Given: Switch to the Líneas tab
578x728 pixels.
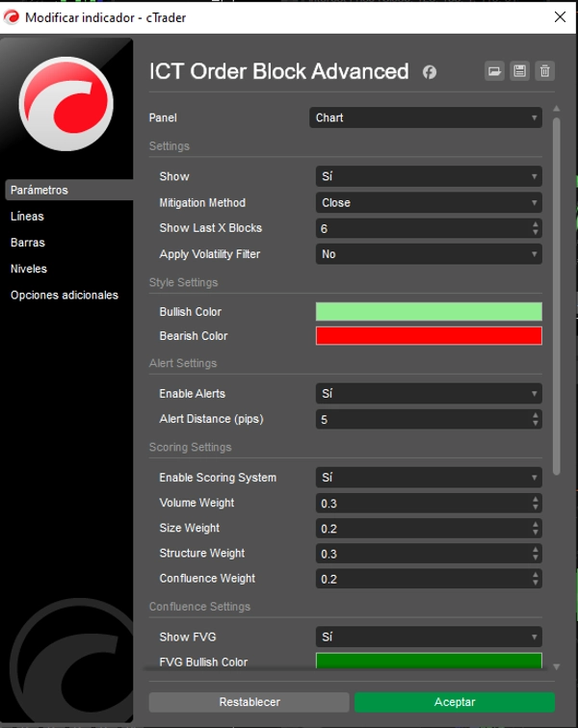Looking at the screenshot, I should pos(27,217).
